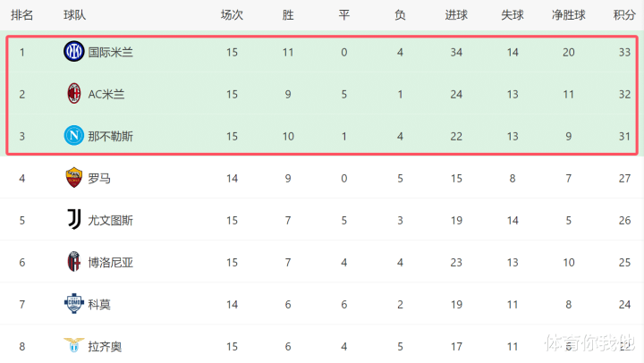
Task: Click the 博洛尼亚 team name
Action: click(111, 262)
